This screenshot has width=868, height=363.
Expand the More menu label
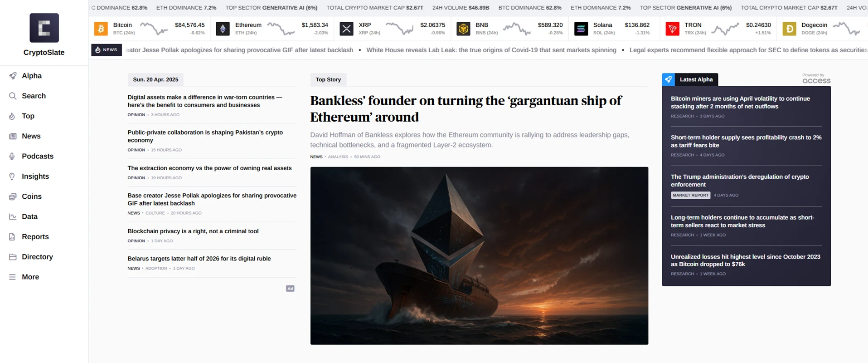(30, 277)
